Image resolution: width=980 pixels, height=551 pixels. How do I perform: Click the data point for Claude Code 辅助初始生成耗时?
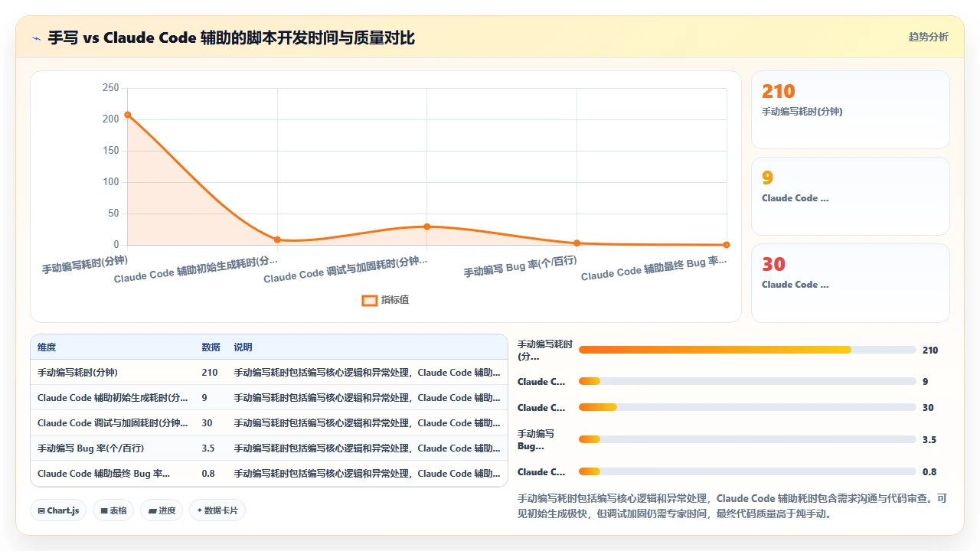point(277,240)
